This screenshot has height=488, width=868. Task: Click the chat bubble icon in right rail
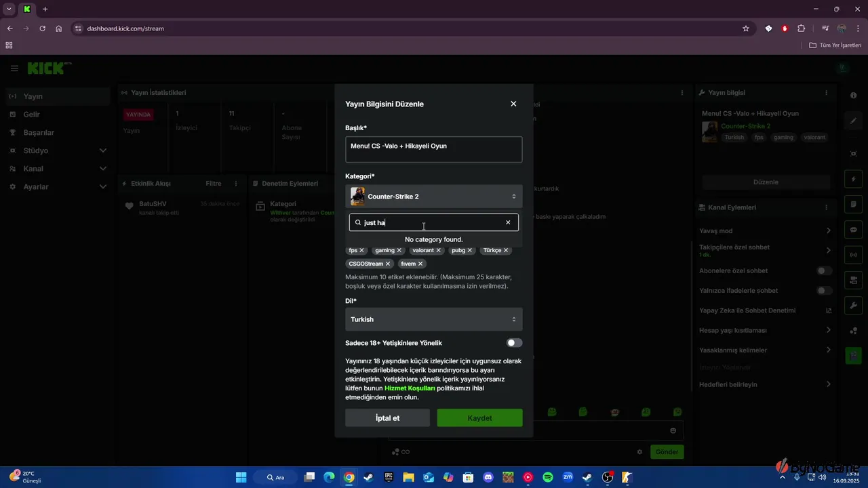pyautogui.click(x=853, y=230)
